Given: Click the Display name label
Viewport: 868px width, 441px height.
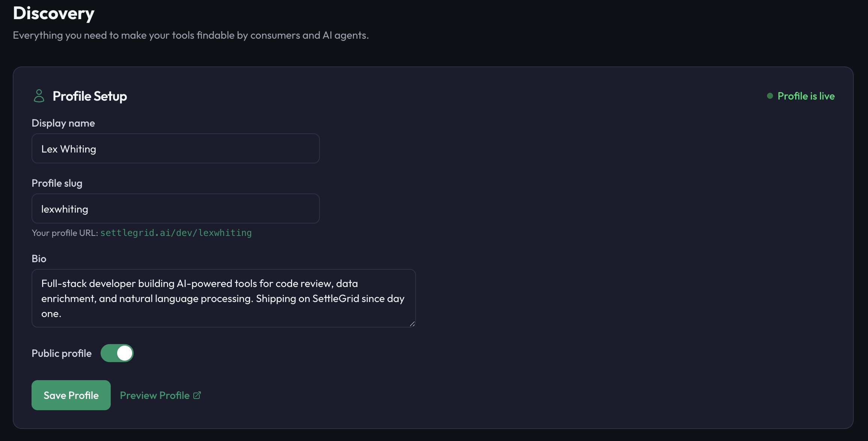Looking at the screenshot, I should click(x=63, y=123).
